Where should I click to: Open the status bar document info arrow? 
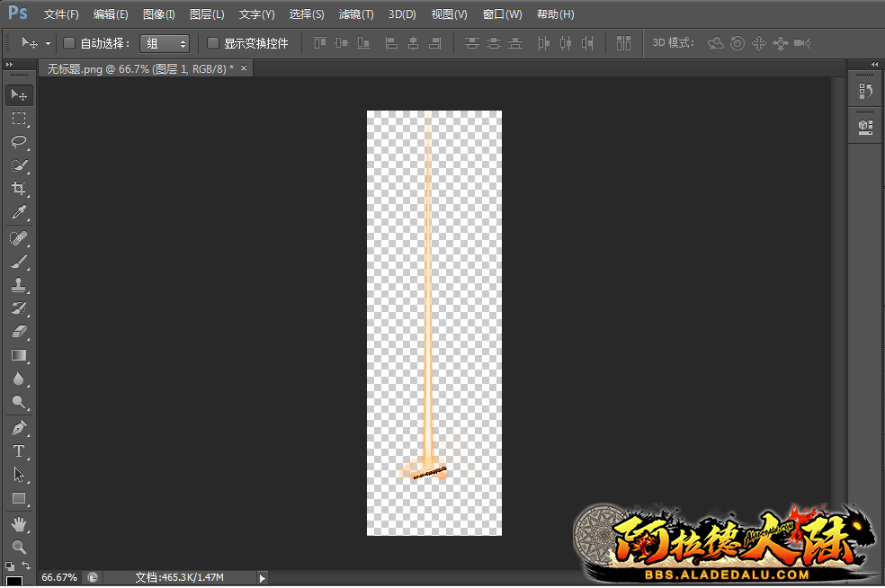tap(263, 577)
